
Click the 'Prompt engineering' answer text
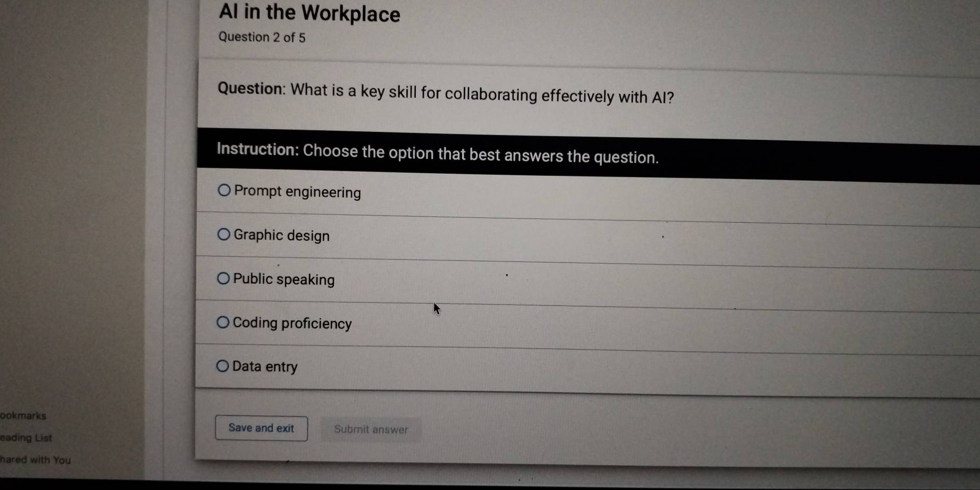tap(297, 192)
